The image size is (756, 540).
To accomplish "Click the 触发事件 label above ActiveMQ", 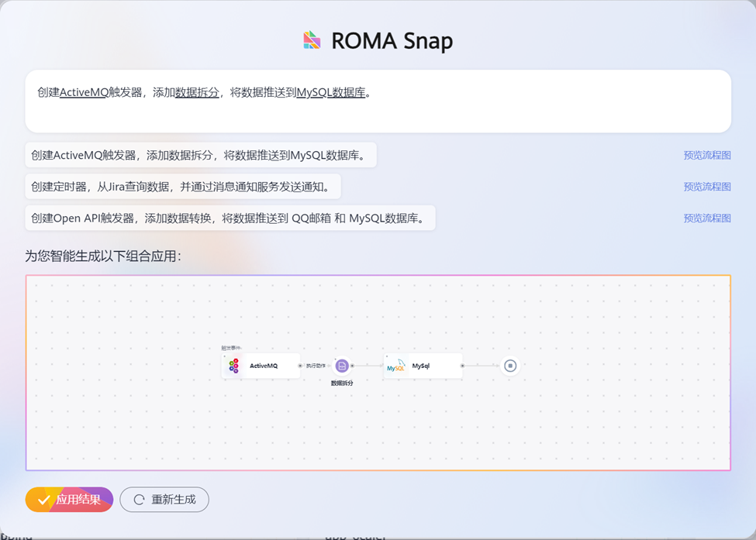I will (x=231, y=348).
